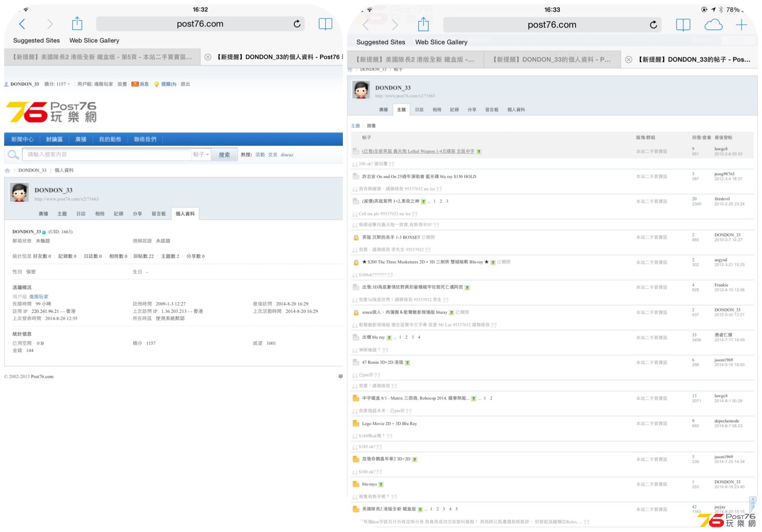The image size is (762, 532).
Task: Switch to 相冊 tab in right window
Action: pos(437,110)
